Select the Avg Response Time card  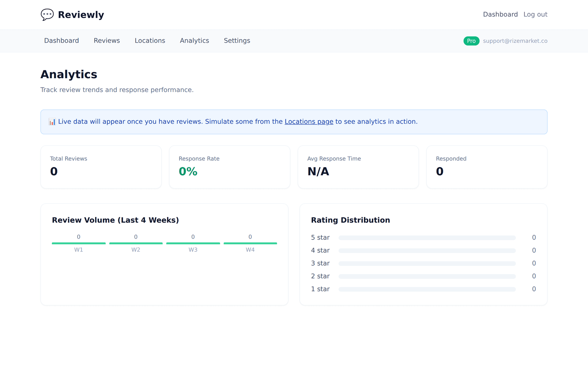click(x=358, y=167)
